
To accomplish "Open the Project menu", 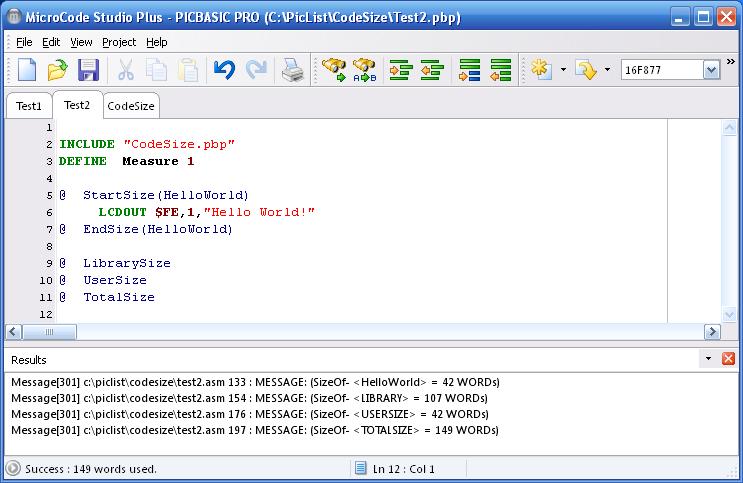I will pyautogui.click(x=119, y=42).
